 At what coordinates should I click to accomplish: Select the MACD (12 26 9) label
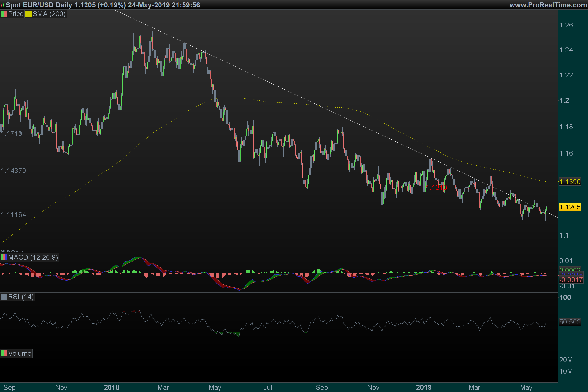click(33, 257)
